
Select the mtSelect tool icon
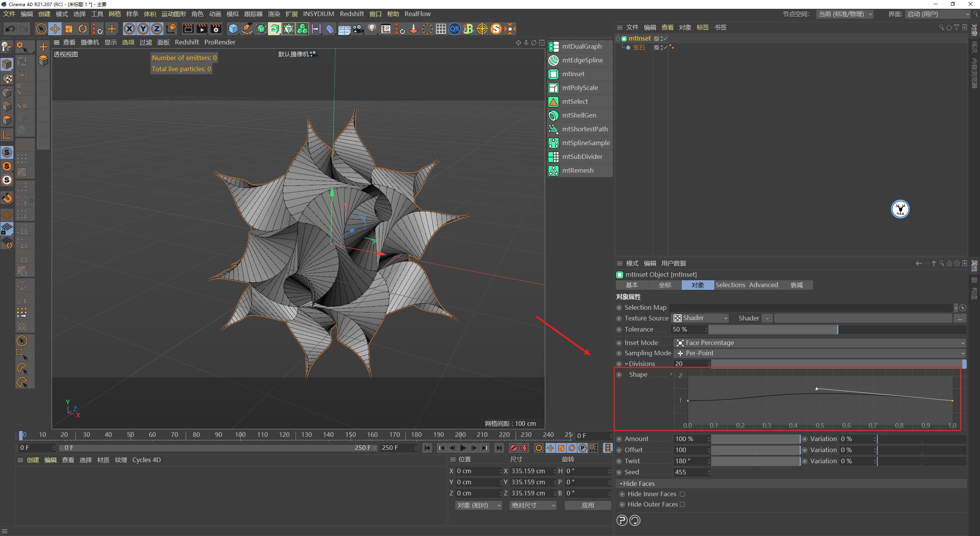click(554, 101)
